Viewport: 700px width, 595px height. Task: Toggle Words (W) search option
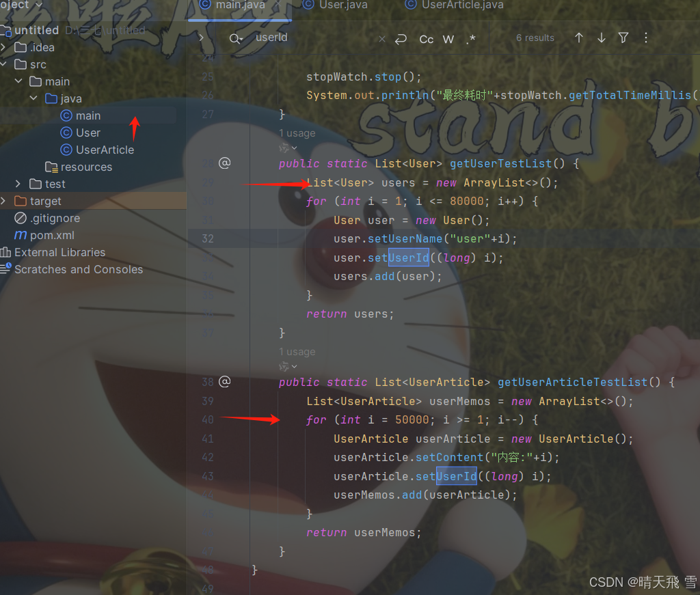pyautogui.click(x=448, y=39)
